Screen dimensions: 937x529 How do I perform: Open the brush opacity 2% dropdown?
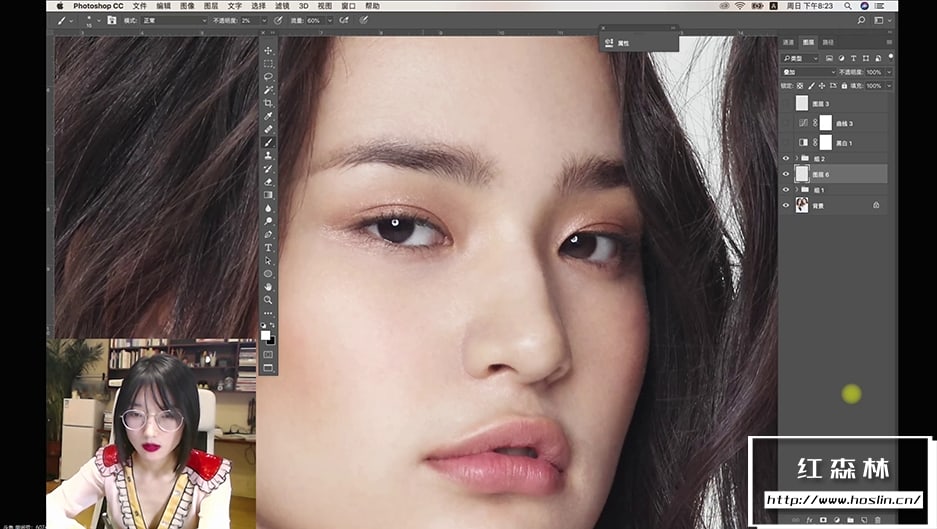[264, 20]
